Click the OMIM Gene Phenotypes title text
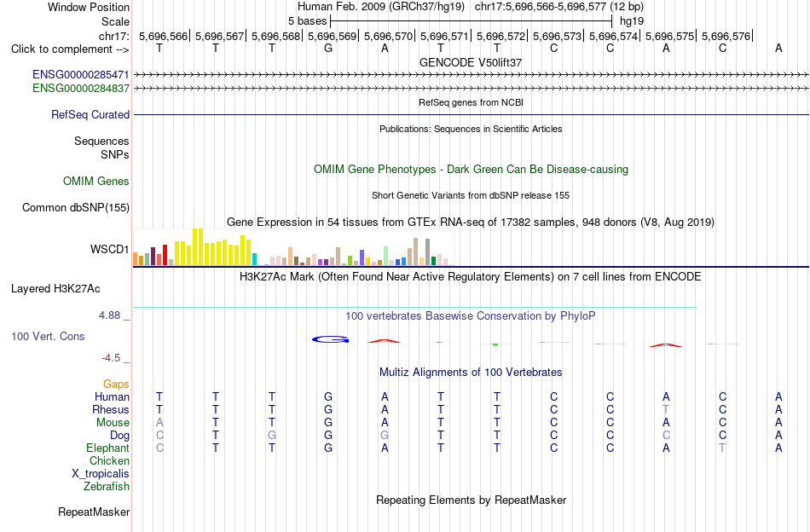The image size is (810, 532). point(472,170)
